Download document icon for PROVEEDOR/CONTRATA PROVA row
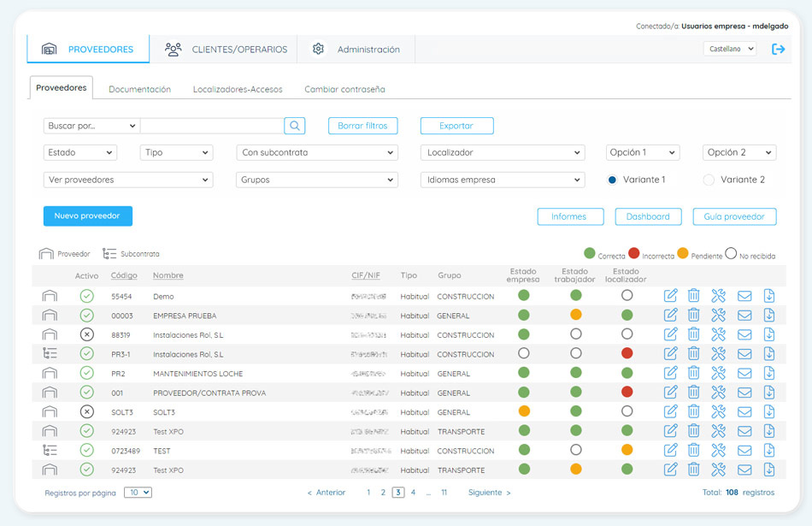The height and width of the screenshot is (526, 812). (769, 393)
